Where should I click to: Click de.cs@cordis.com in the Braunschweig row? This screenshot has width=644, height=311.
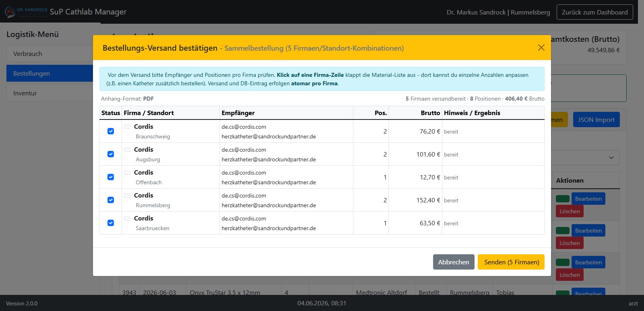(244, 127)
